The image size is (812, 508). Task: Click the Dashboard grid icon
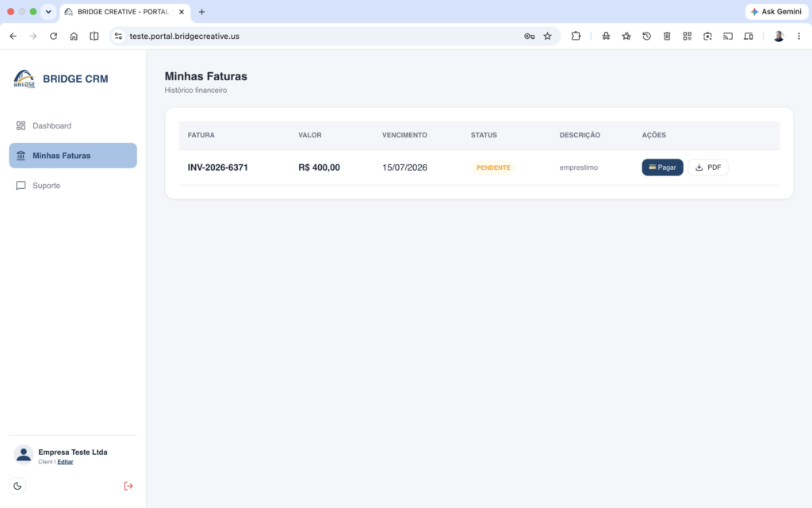(21, 125)
